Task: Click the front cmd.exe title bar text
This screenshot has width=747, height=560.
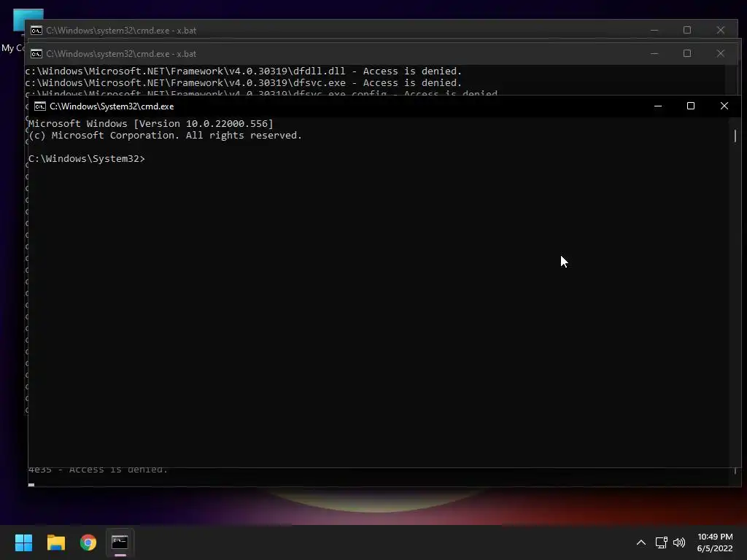Action: pyautogui.click(x=112, y=106)
